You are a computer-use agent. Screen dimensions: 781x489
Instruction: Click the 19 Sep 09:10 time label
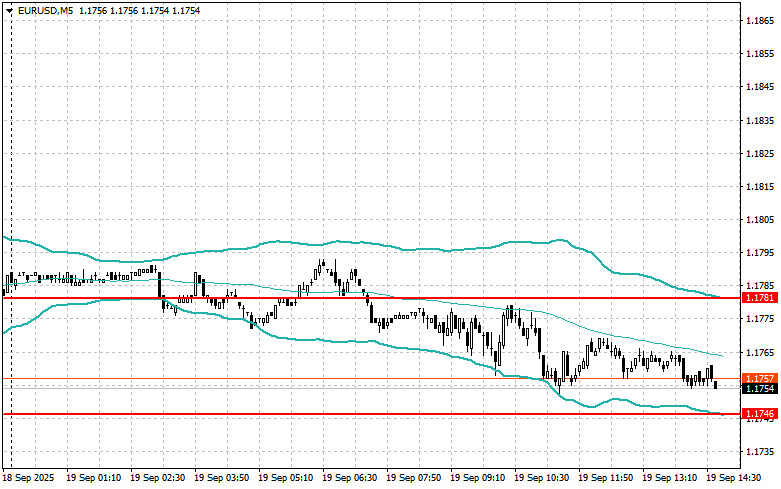point(477,478)
